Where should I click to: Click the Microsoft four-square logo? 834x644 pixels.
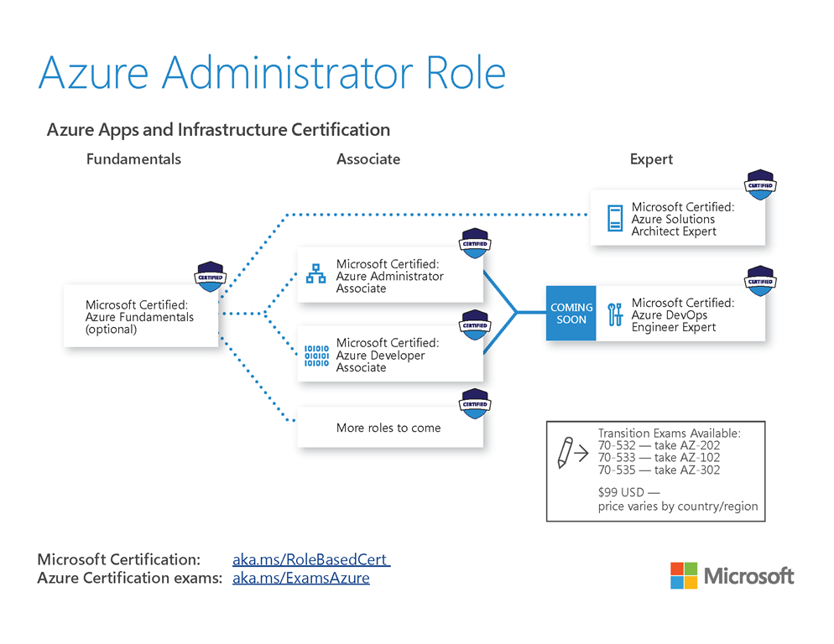[684, 575]
